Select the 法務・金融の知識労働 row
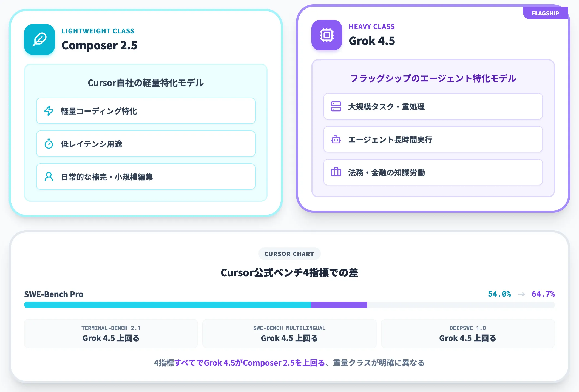 pos(433,172)
